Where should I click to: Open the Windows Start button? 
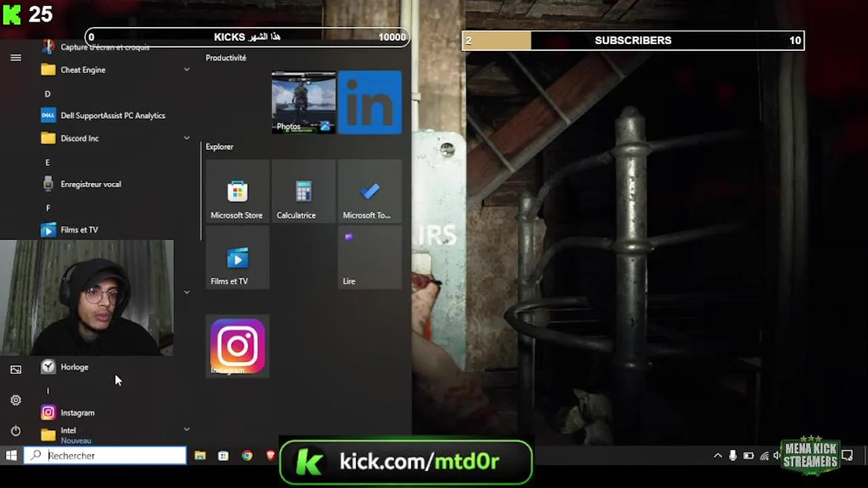point(11,455)
